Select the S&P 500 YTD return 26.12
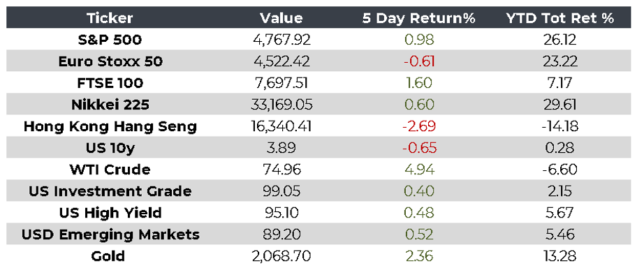The height and width of the screenshot is (277, 644). (x=561, y=40)
